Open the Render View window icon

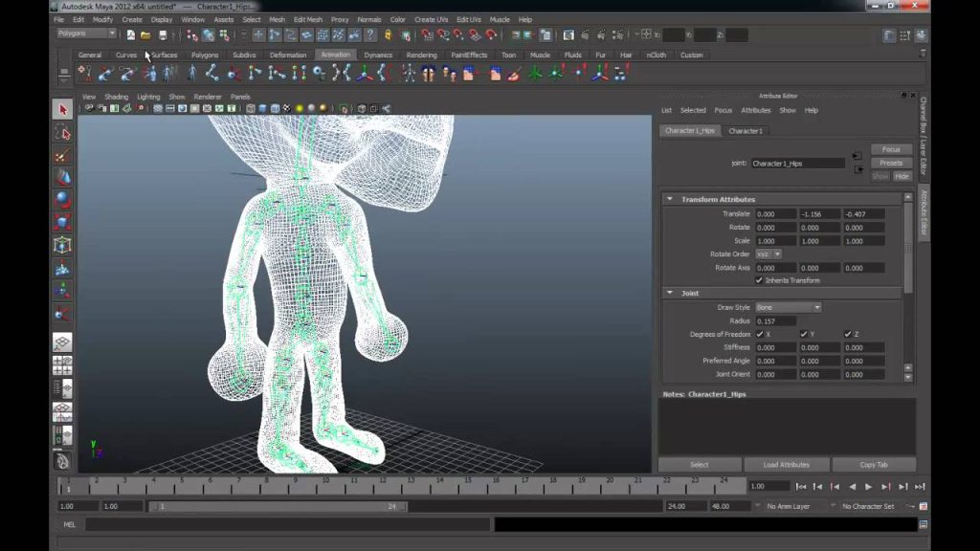pos(568,35)
